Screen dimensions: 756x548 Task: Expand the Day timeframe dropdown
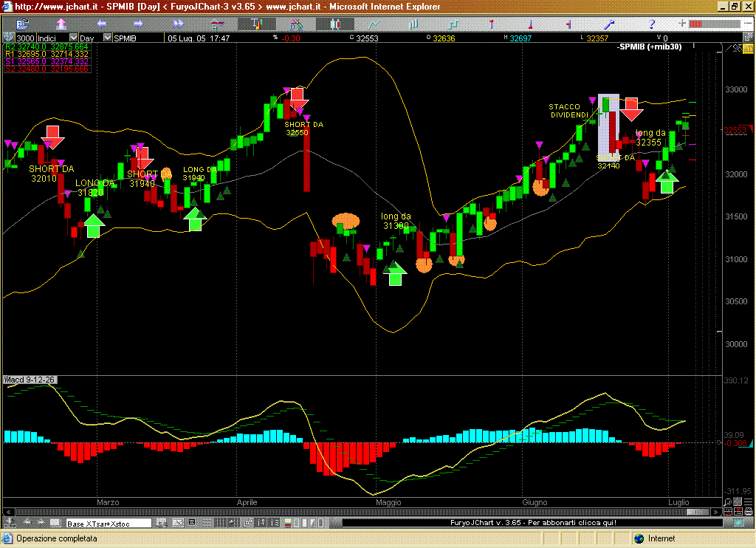tap(106, 38)
